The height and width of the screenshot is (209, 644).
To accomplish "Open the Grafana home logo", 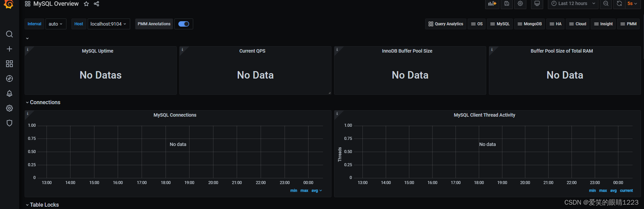I will [x=9, y=4].
